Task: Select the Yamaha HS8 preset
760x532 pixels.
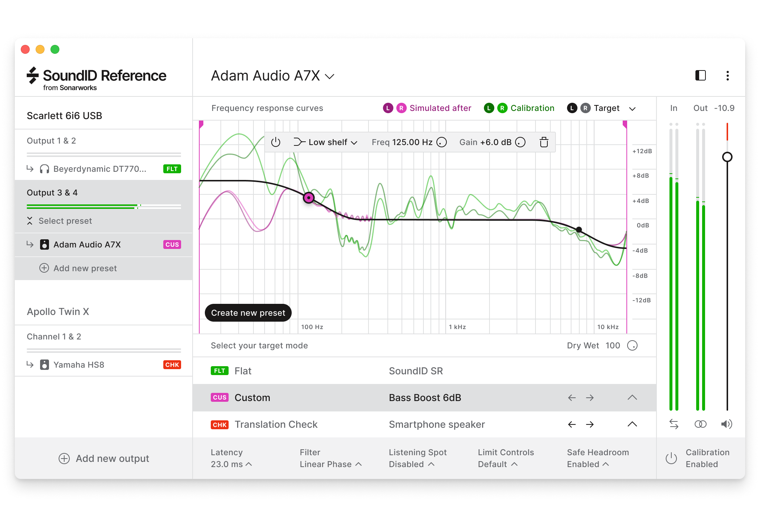Action: (x=104, y=365)
